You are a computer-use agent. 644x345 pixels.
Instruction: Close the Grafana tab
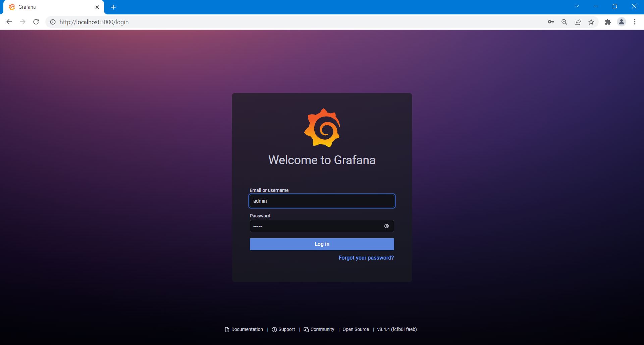point(97,7)
